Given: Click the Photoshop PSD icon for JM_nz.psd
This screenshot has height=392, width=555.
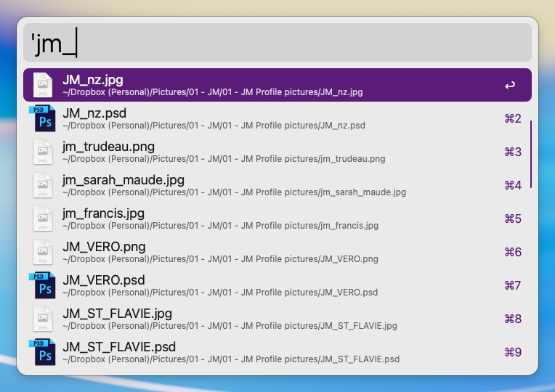Looking at the screenshot, I should [x=43, y=119].
